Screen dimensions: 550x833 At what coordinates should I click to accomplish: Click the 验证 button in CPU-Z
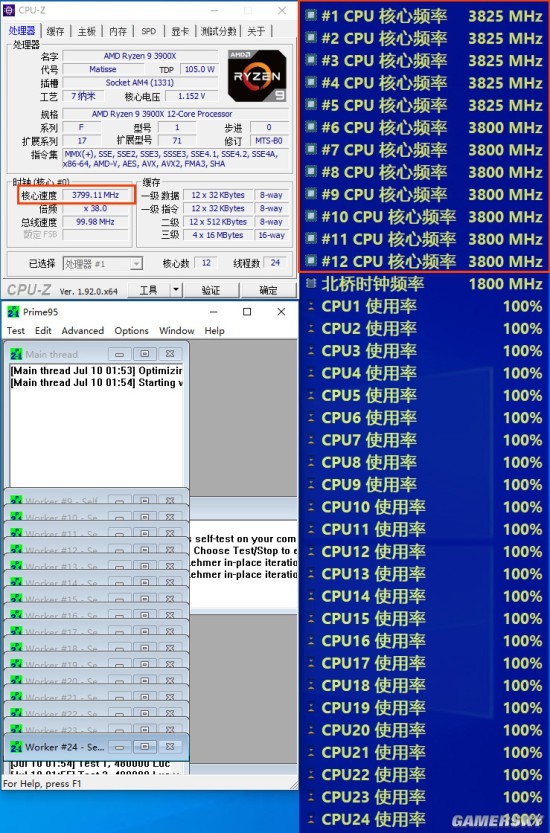click(210, 290)
